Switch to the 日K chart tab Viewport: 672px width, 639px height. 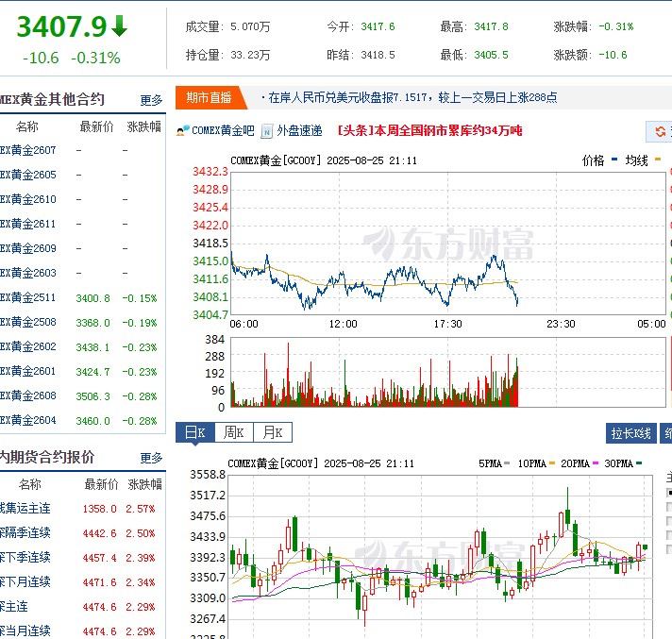[x=195, y=432]
